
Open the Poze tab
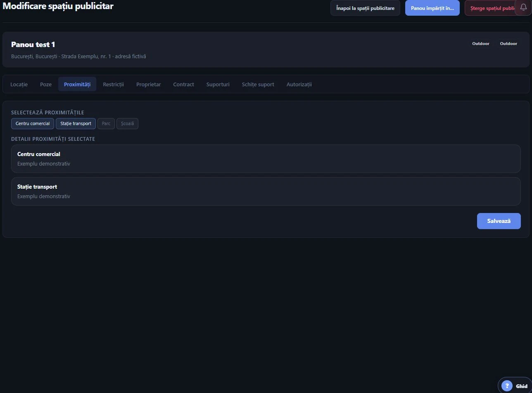(46, 84)
